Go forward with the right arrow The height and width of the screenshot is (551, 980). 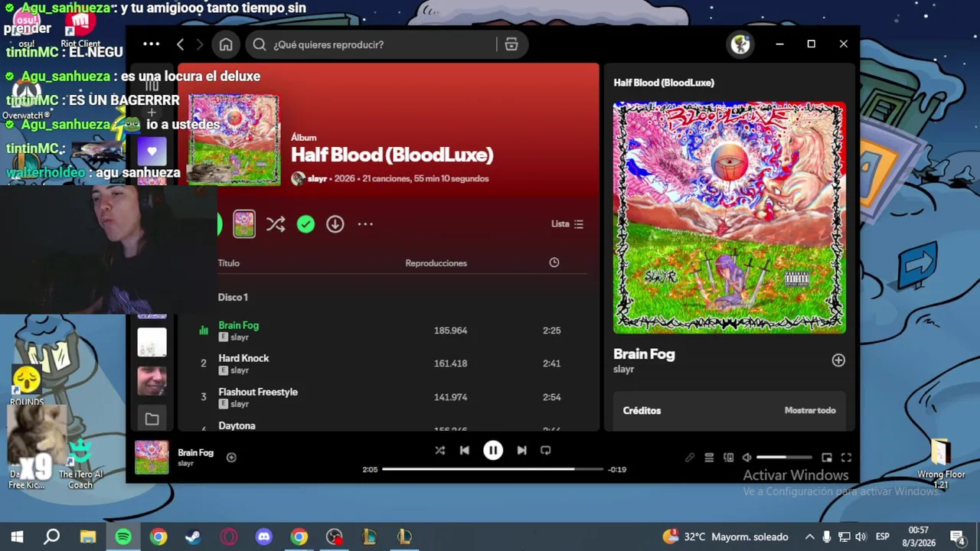200,44
